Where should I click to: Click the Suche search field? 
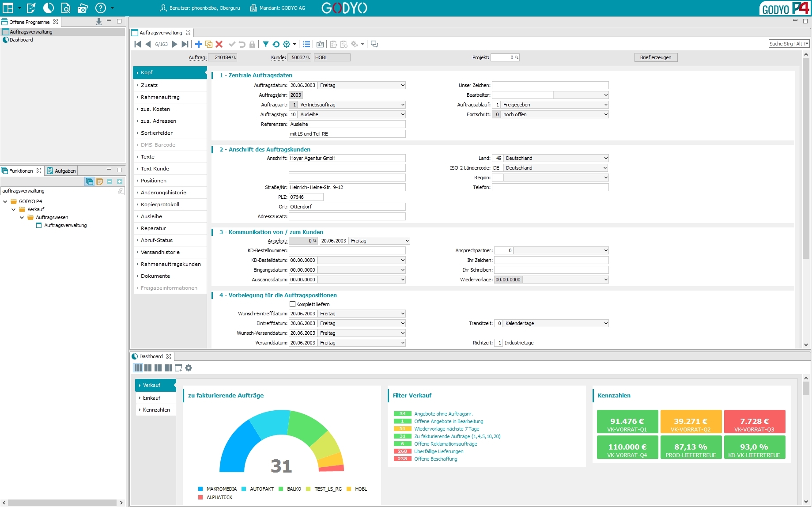pos(789,44)
